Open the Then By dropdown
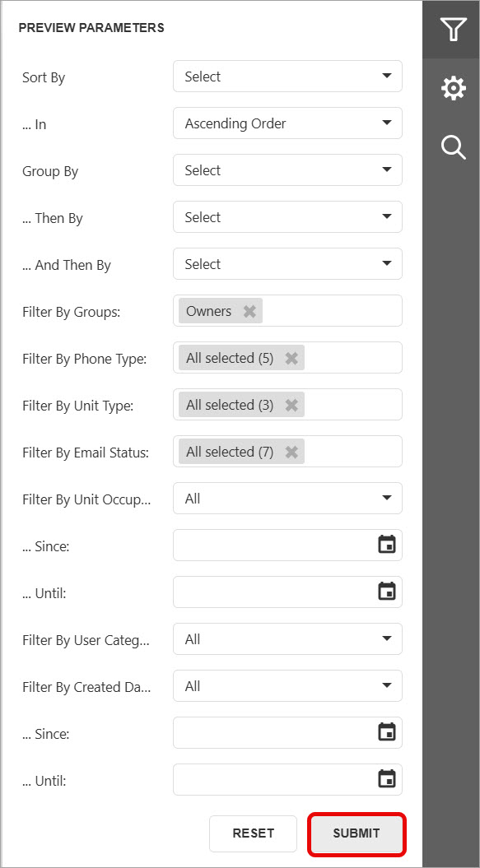The image size is (480, 868). click(x=287, y=217)
